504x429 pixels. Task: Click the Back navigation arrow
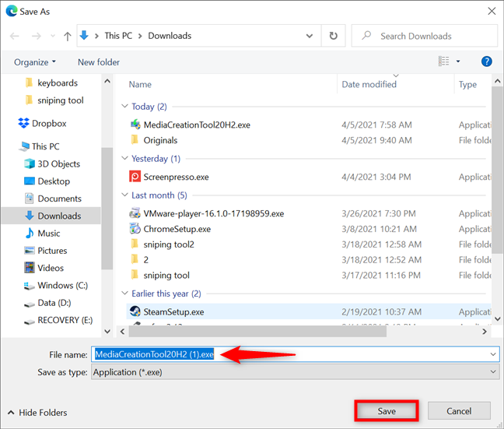tap(15, 36)
